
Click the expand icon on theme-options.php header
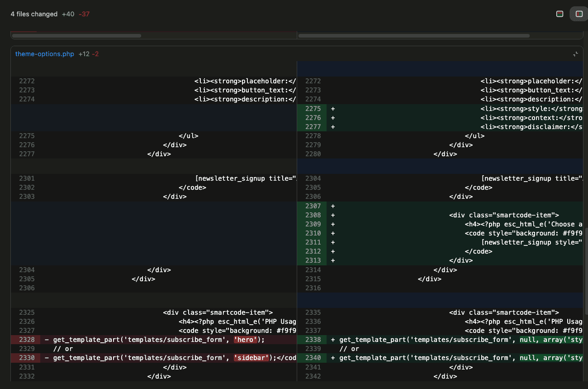(x=575, y=54)
